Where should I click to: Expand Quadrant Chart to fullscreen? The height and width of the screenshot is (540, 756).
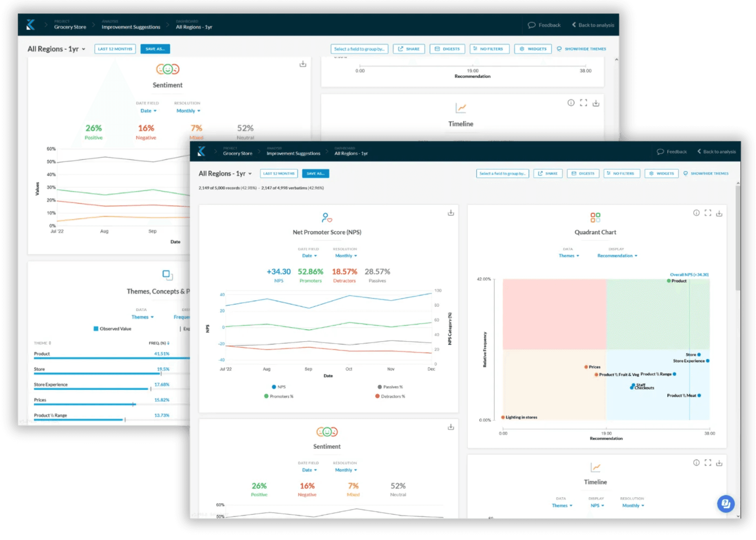(708, 213)
